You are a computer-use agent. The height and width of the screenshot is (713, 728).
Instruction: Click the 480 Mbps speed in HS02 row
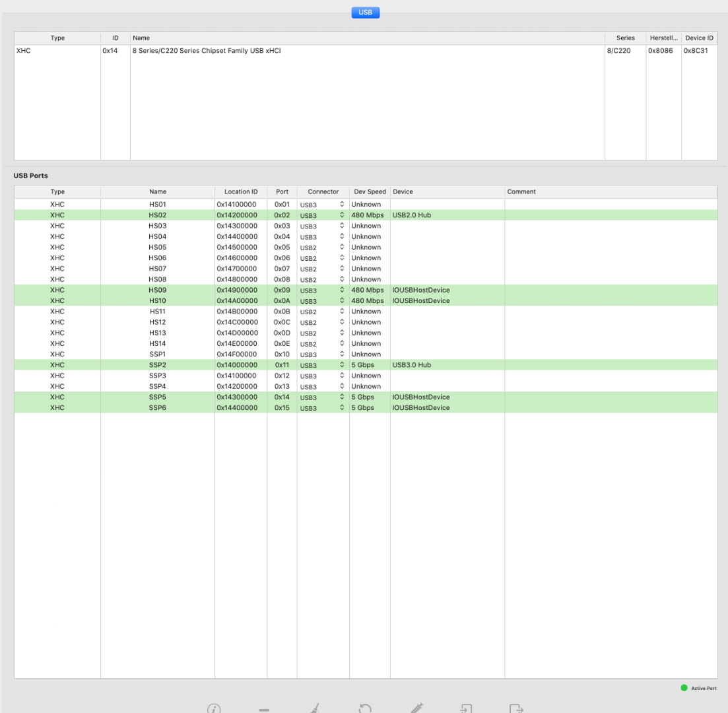coord(367,215)
